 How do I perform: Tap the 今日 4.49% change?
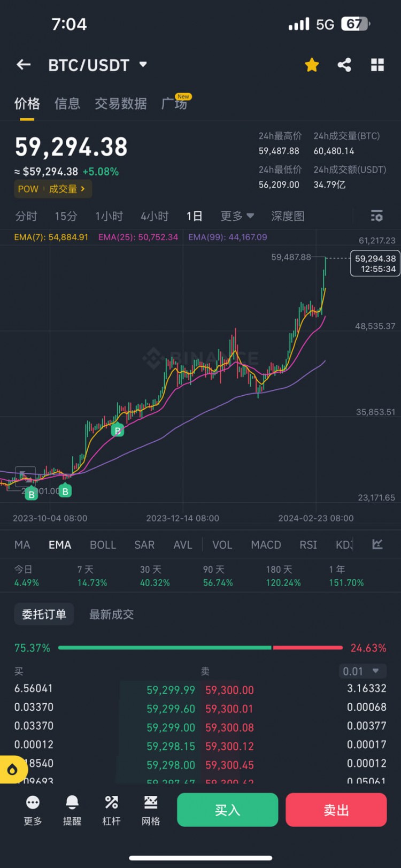(27, 576)
